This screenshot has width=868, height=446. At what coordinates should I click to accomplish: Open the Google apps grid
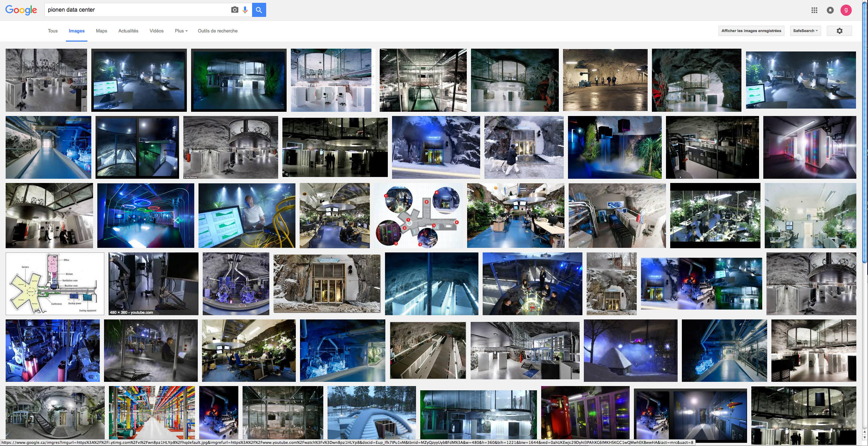click(x=814, y=10)
